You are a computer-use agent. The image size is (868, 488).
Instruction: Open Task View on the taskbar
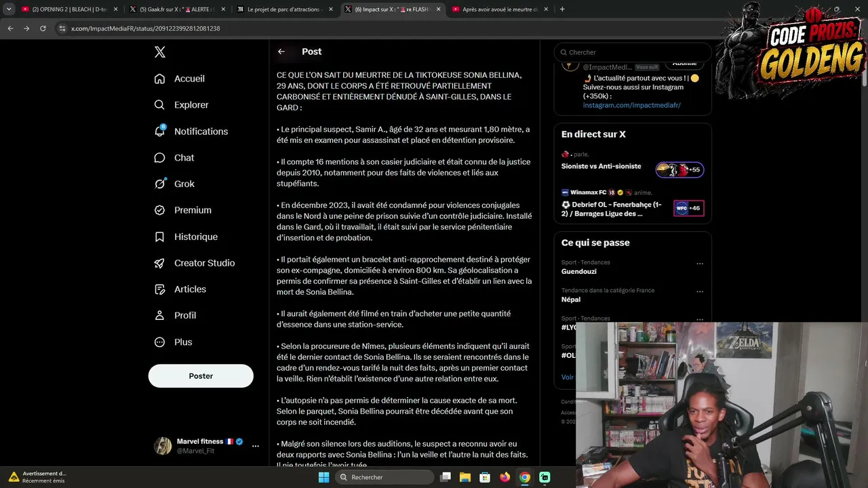[446, 477]
